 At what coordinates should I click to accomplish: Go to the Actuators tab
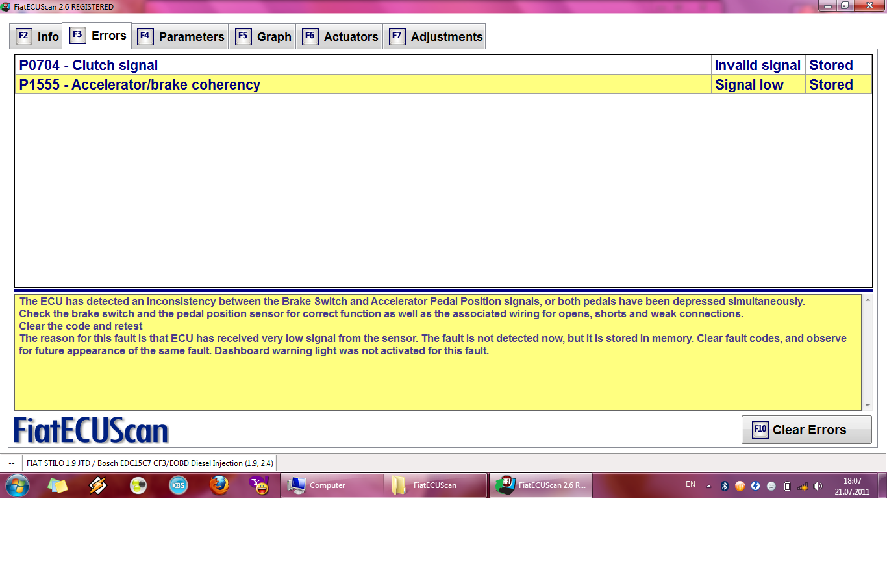pyautogui.click(x=341, y=36)
